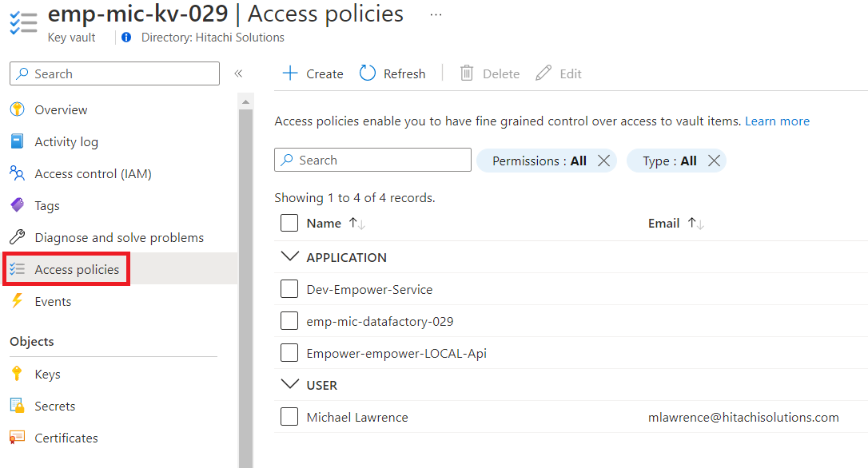Click the Overview key icon

pos(17,109)
